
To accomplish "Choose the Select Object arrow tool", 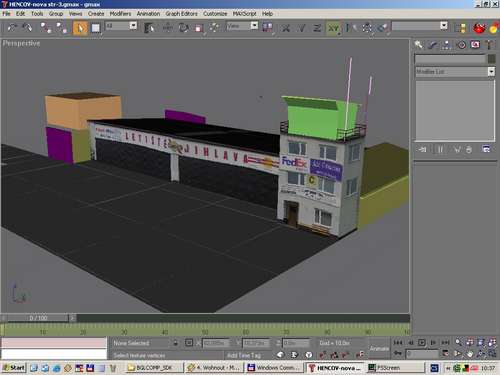I will (80, 28).
